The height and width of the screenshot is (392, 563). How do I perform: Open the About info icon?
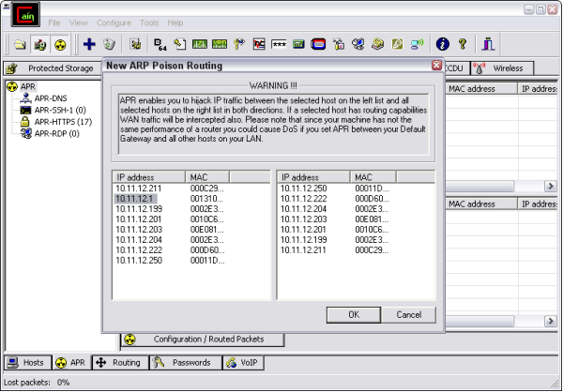point(442,44)
